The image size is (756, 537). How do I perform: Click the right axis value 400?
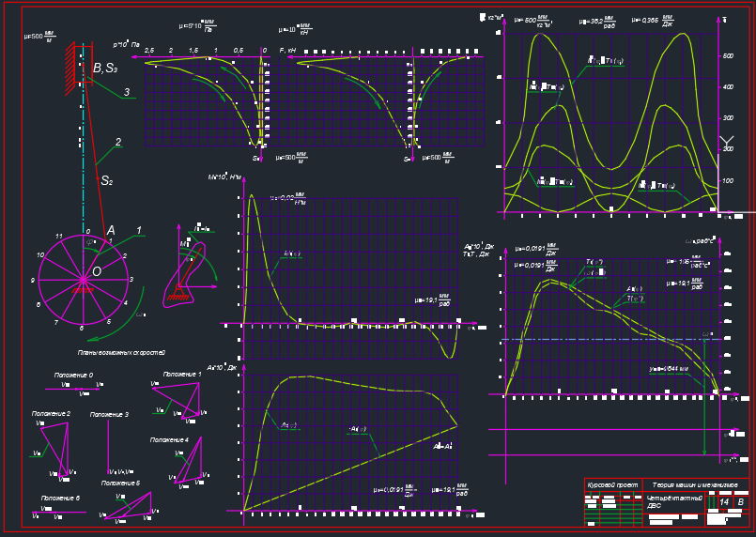coord(728,86)
